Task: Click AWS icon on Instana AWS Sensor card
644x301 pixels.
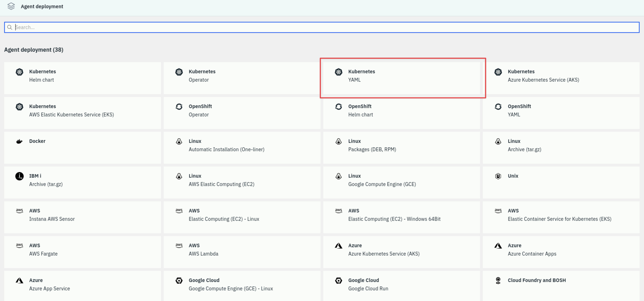Action: coord(19,211)
